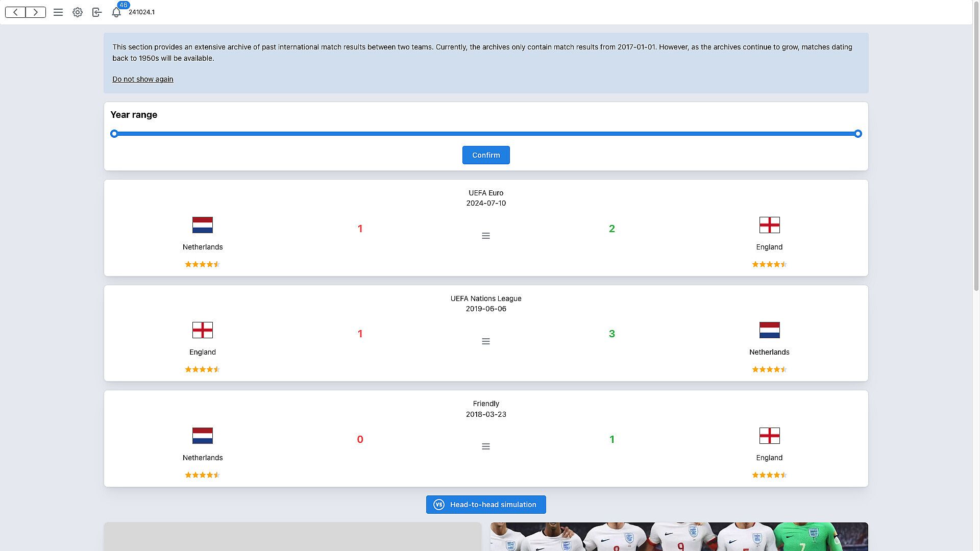This screenshot has width=980, height=551.
Task: Click Netherlands star rating in Friendly match
Action: (x=203, y=475)
